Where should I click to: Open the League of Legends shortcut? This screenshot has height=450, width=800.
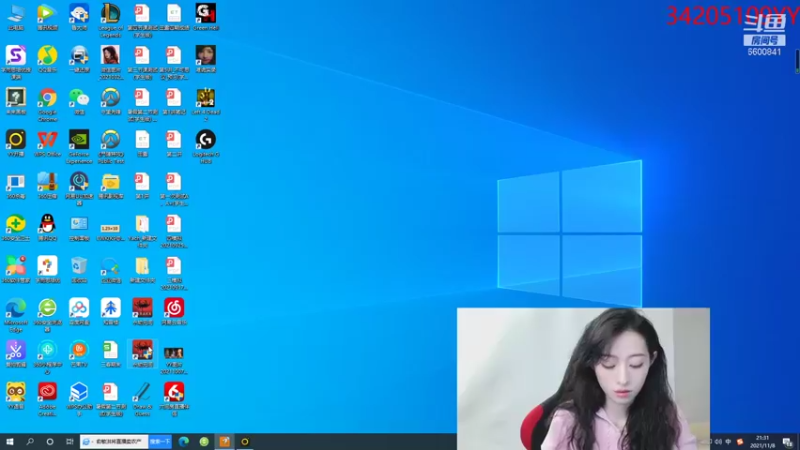pos(111,20)
